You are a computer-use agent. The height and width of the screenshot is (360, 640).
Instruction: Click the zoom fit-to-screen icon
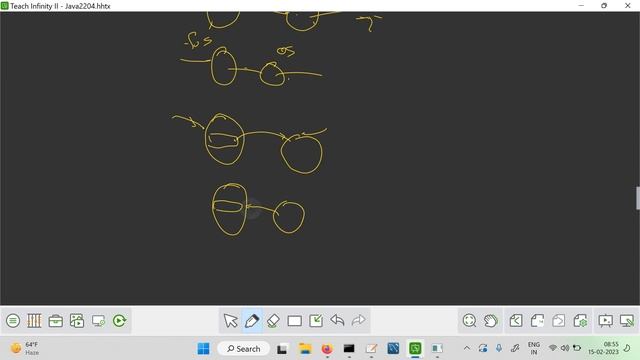coord(469,321)
